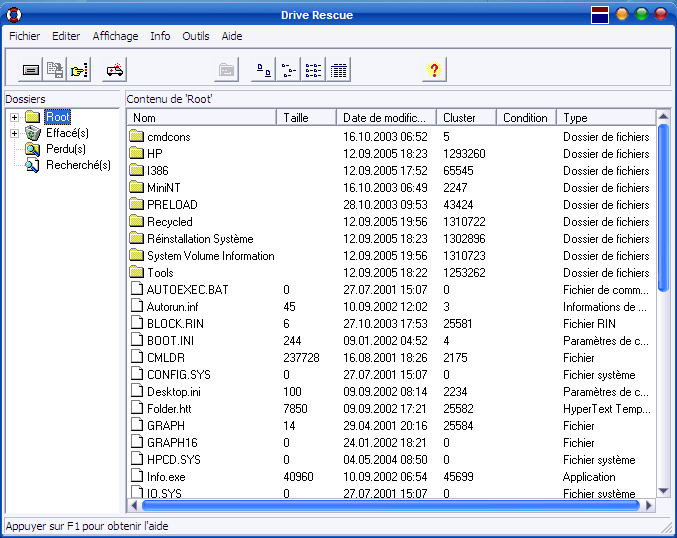Sort by Date de modific... column header

[x=386, y=117]
